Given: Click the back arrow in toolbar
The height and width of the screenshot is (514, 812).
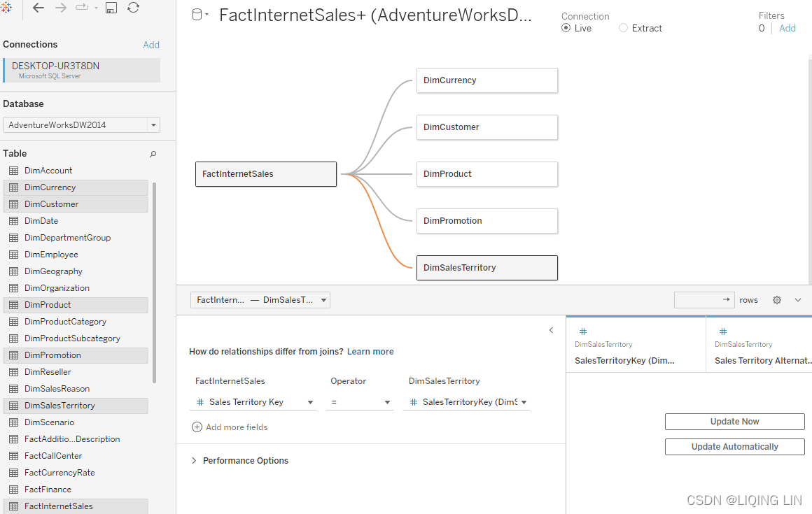Looking at the screenshot, I should [x=38, y=8].
